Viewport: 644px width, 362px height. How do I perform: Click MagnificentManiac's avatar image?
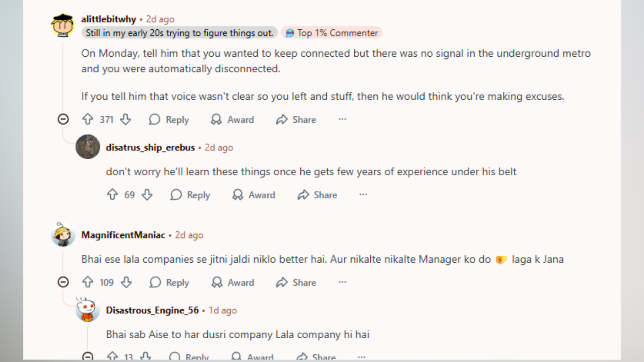click(x=63, y=234)
